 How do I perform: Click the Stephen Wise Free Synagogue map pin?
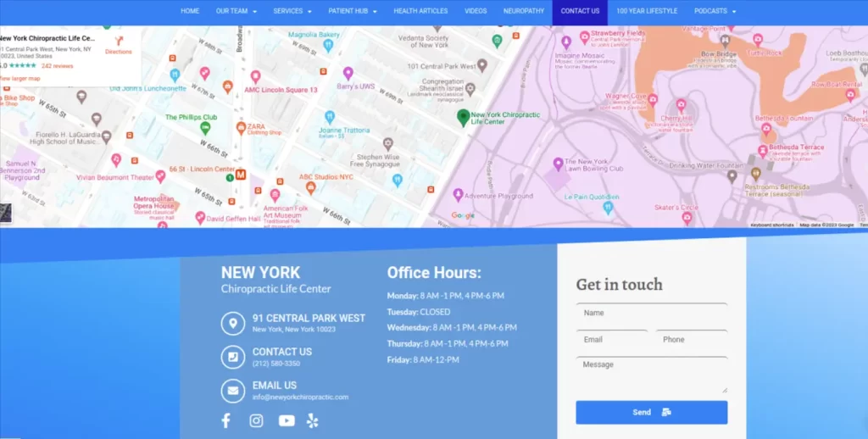(388, 144)
